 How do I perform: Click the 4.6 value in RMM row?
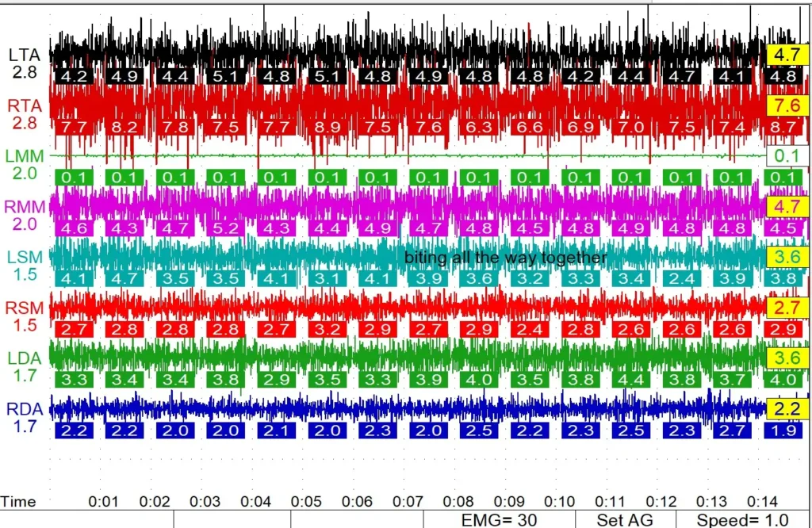point(74,228)
